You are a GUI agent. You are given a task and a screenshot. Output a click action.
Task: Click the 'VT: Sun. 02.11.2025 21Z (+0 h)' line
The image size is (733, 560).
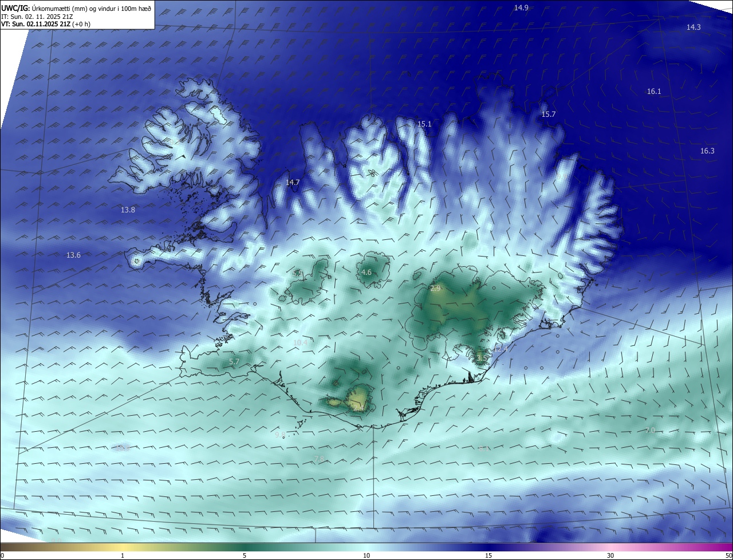point(46,24)
